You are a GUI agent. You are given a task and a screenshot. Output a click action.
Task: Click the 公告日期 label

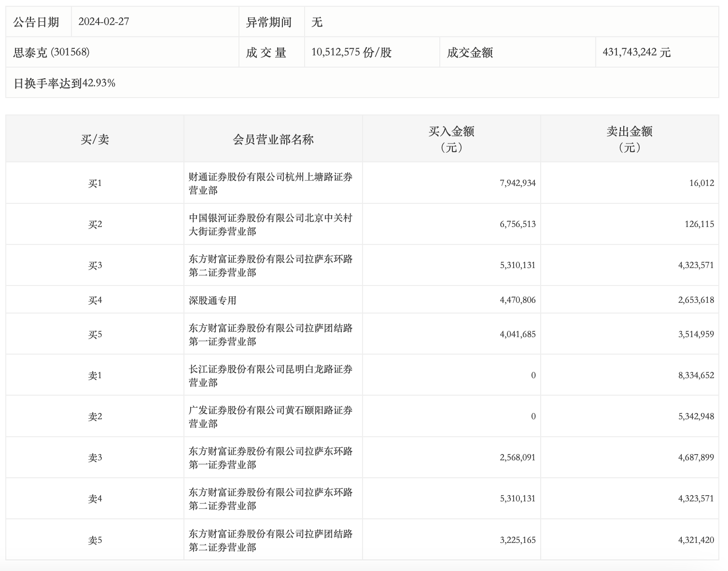click(x=36, y=22)
